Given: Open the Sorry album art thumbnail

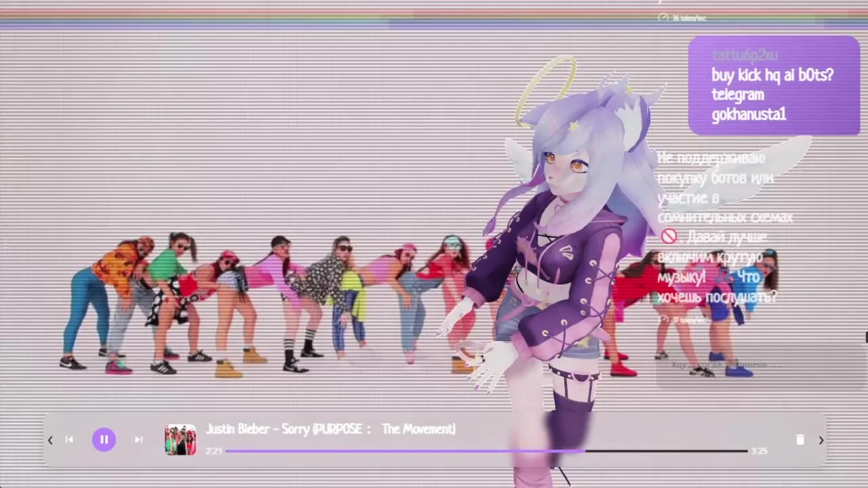Looking at the screenshot, I should click(x=180, y=440).
